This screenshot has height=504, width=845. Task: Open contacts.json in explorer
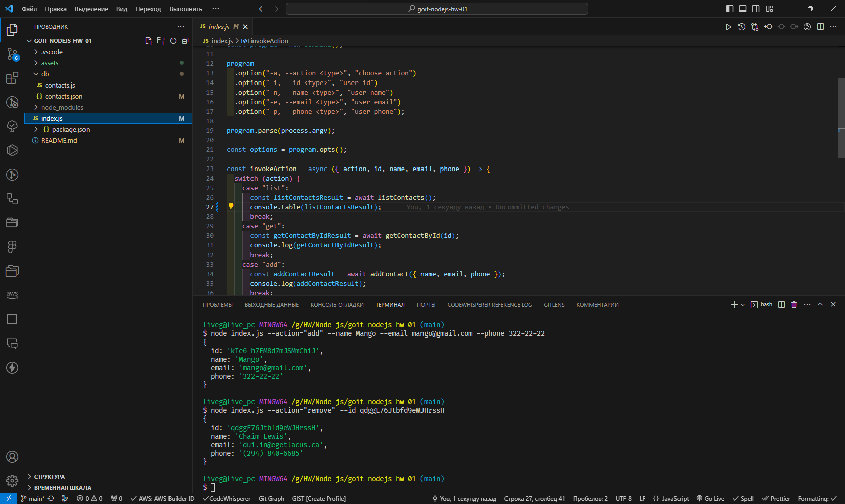pyautogui.click(x=108, y=96)
